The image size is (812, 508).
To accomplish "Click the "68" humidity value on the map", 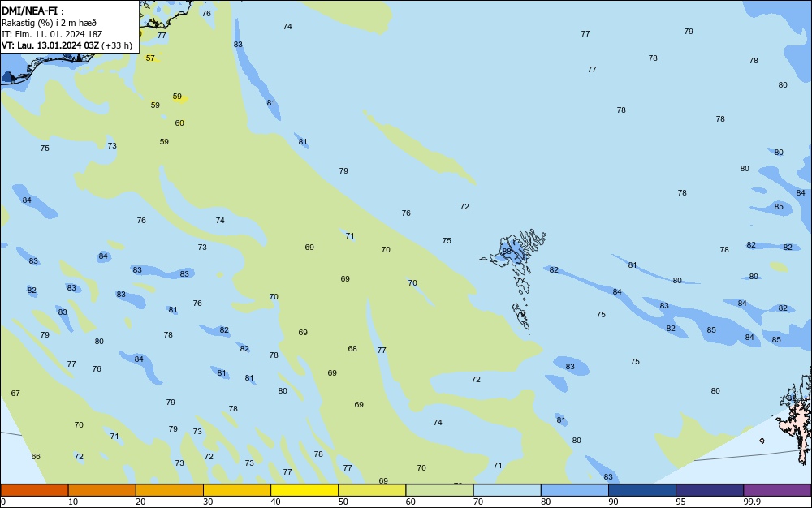I will tap(352, 349).
